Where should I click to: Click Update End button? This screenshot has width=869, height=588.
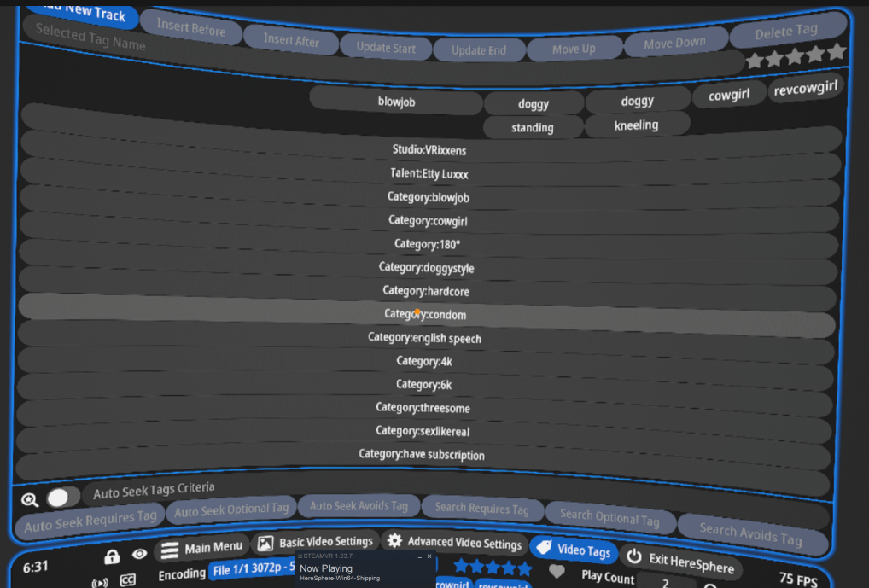[479, 50]
